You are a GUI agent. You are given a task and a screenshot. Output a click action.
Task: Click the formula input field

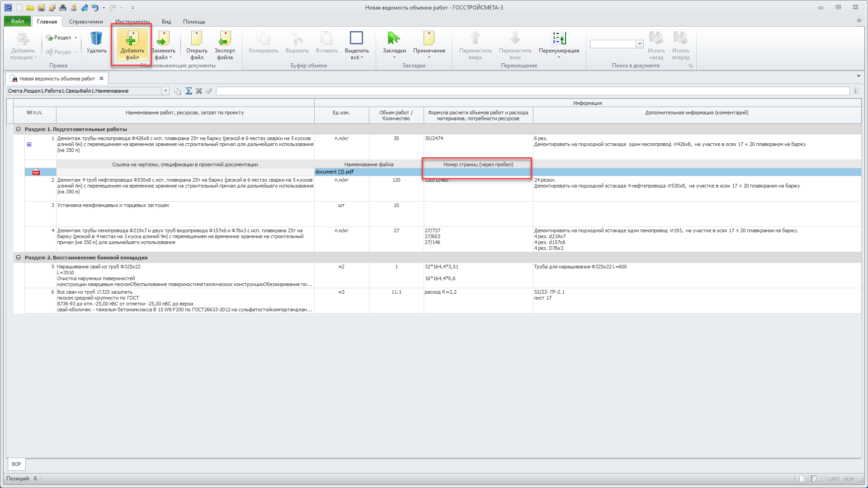point(533,91)
